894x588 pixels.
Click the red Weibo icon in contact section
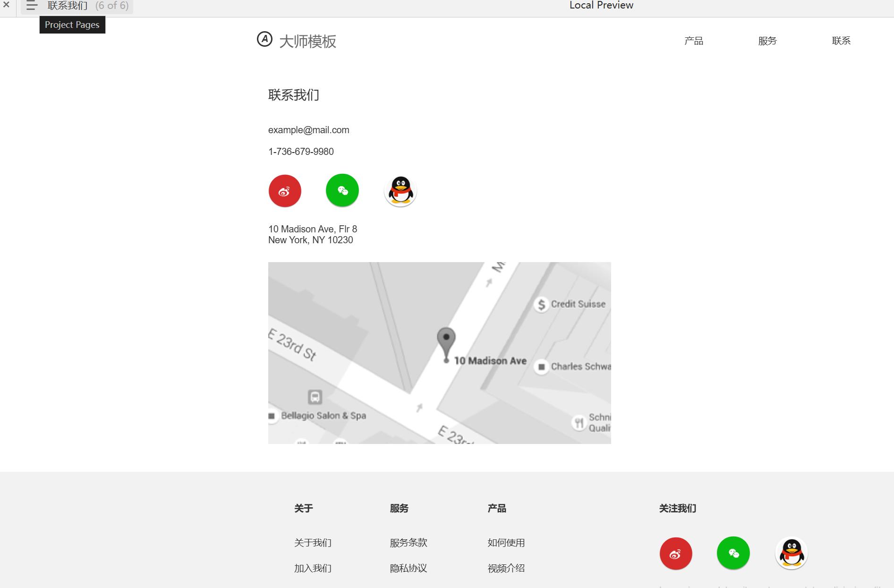pyautogui.click(x=285, y=191)
